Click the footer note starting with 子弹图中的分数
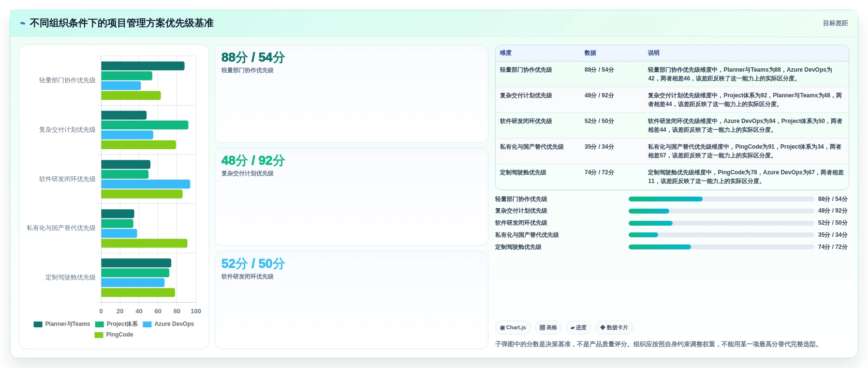The width and height of the screenshot is (868, 368). (658, 344)
